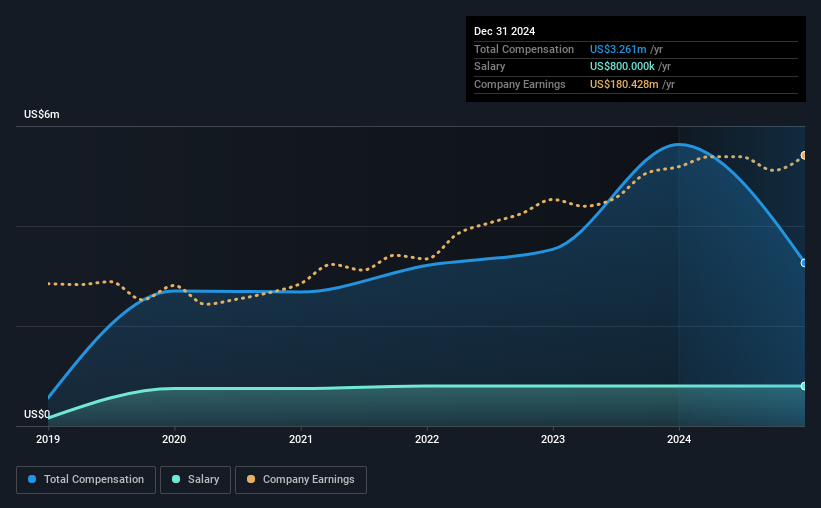Image resolution: width=821 pixels, height=508 pixels.
Task: Select the 2020 x-axis label
Action: [174, 439]
